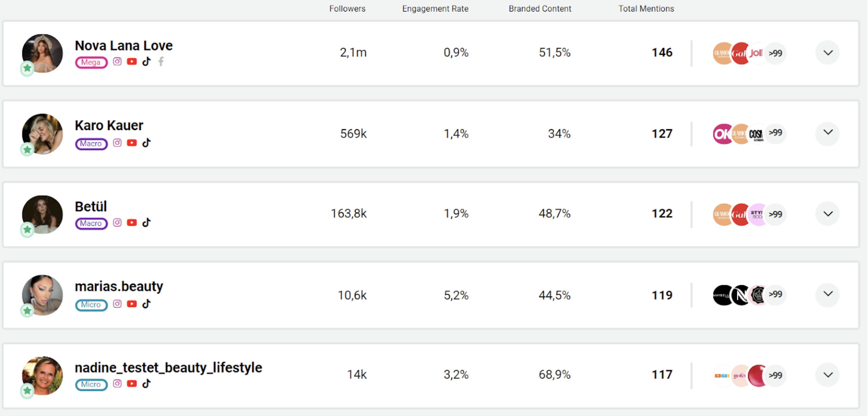This screenshot has width=868, height=416.
Task: Open TikTok icon on Betül's row
Action: (146, 223)
